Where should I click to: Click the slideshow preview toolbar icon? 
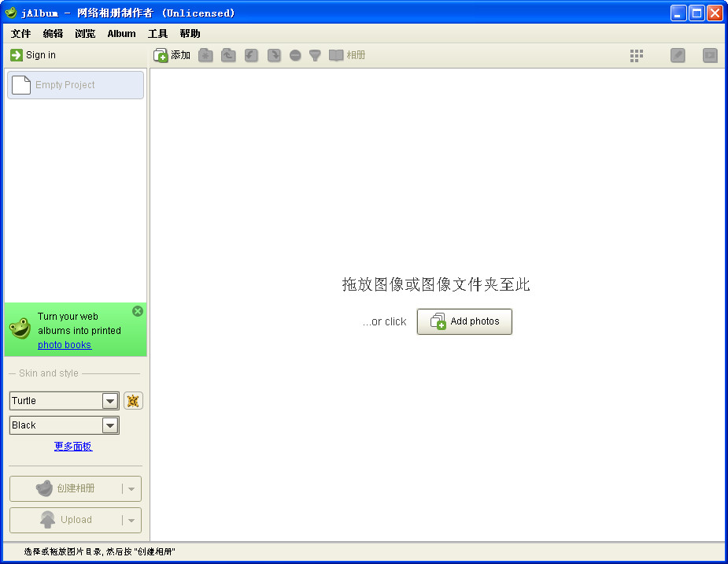[x=710, y=55]
